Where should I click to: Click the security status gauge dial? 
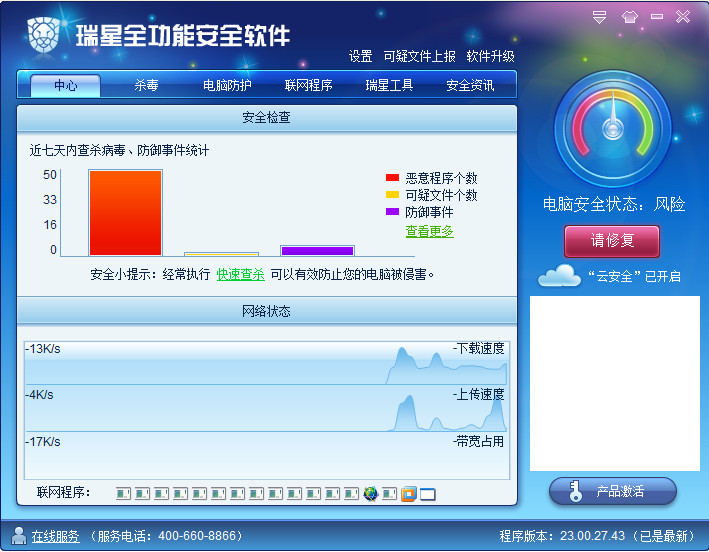[611, 129]
